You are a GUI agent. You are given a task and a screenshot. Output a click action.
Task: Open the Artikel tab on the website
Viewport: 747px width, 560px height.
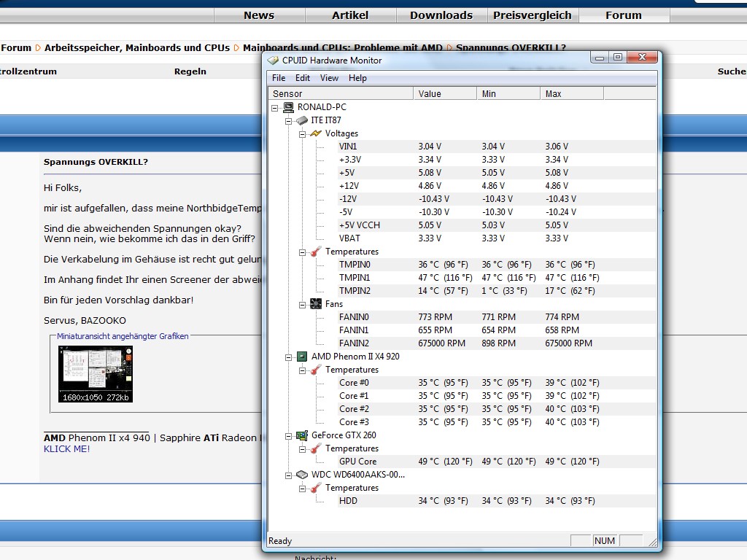350,15
